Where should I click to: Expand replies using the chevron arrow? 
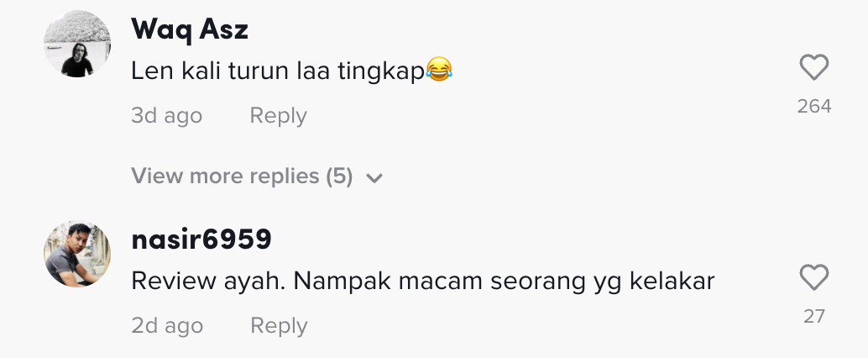click(x=374, y=178)
